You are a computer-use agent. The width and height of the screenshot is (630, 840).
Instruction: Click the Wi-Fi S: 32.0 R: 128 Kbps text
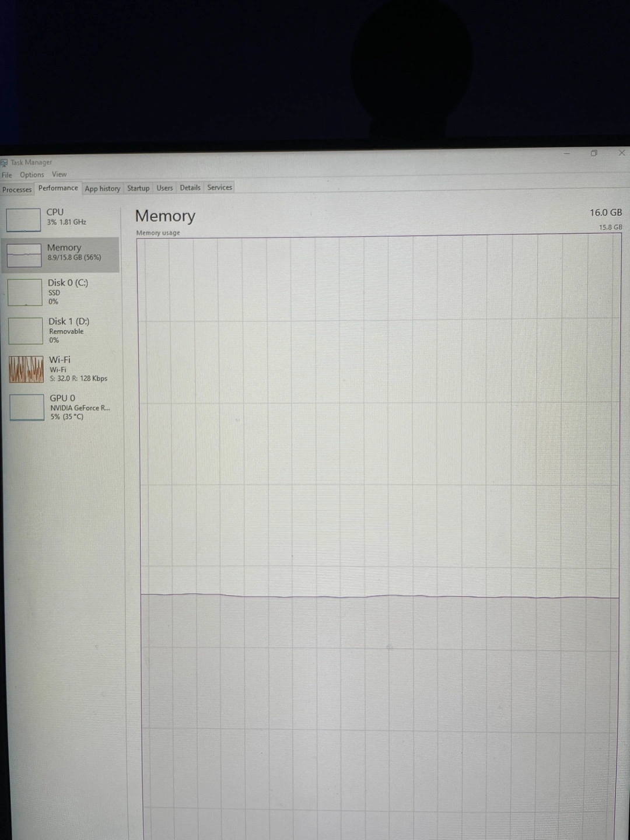pos(78,369)
